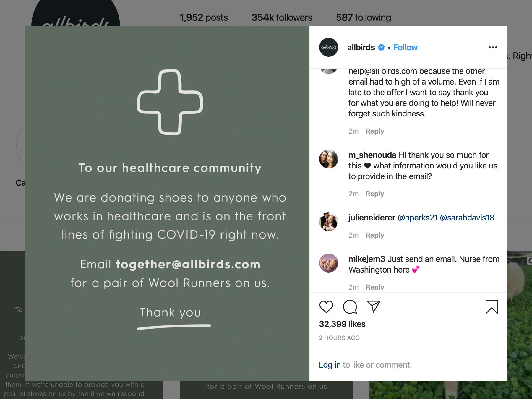The width and height of the screenshot is (532, 399).
Task: Click the Log in link
Action: pos(330,365)
